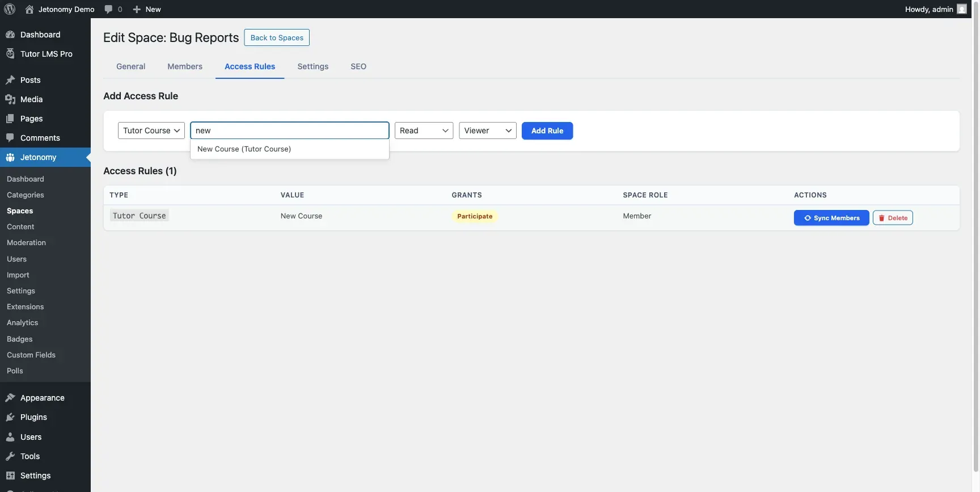This screenshot has height=492, width=980.
Task: Click the Users person icon
Action: pyautogui.click(x=10, y=437)
